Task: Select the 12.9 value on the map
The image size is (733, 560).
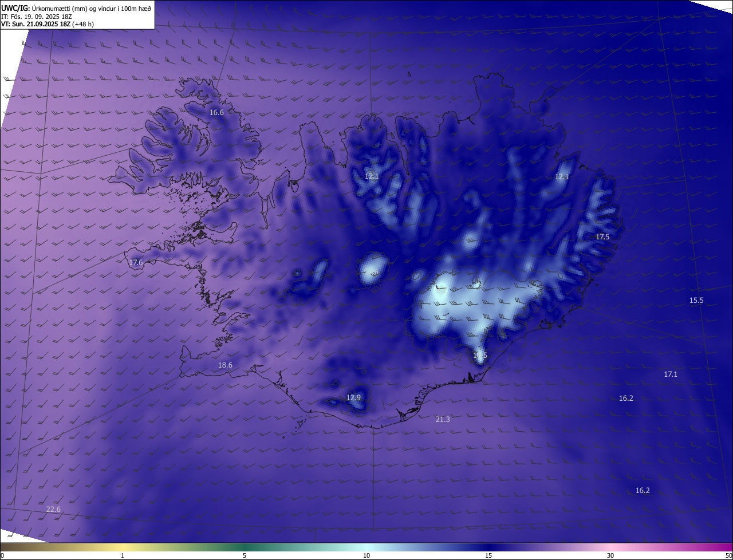Action: point(354,397)
